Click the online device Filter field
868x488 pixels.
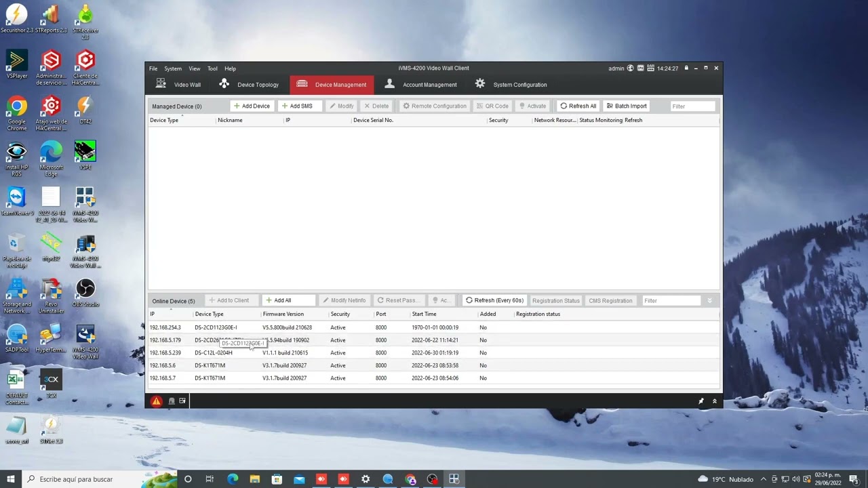click(671, 300)
